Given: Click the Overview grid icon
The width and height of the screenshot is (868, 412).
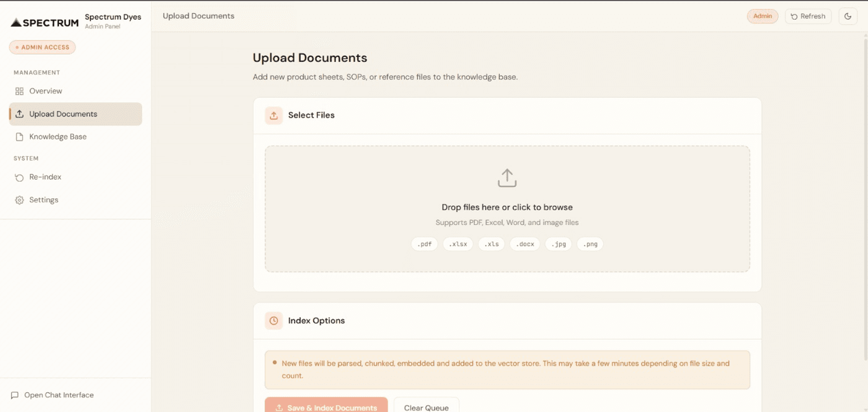Looking at the screenshot, I should [19, 91].
